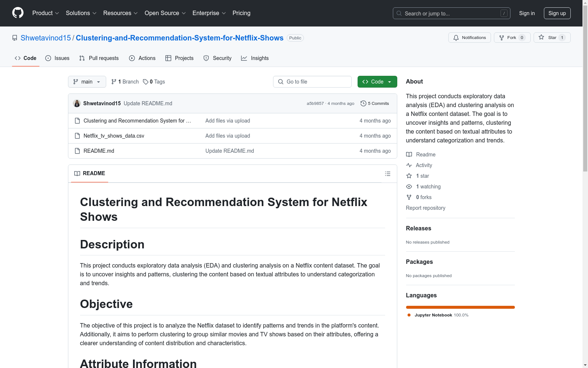View the 5 Commits history
The width and height of the screenshot is (588, 368).
coord(375,103)
